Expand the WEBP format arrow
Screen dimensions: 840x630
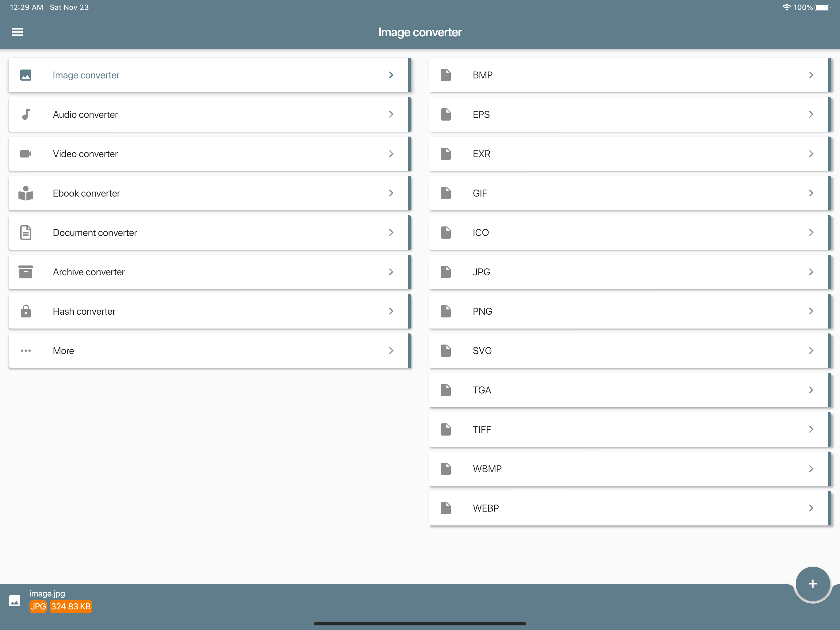(x=811, y=508)
